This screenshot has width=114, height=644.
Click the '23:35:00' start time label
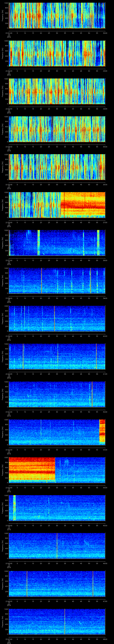pos(9,184)
